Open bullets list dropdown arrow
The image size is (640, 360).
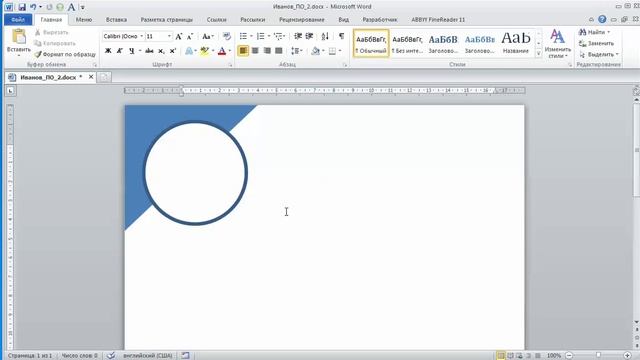[x=251, y=36]
